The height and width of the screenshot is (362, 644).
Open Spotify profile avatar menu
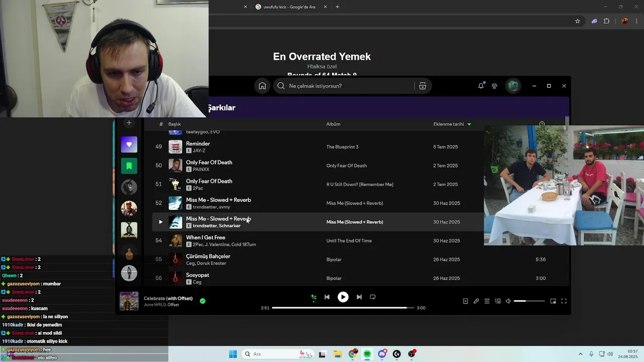(x=513, y=86)
